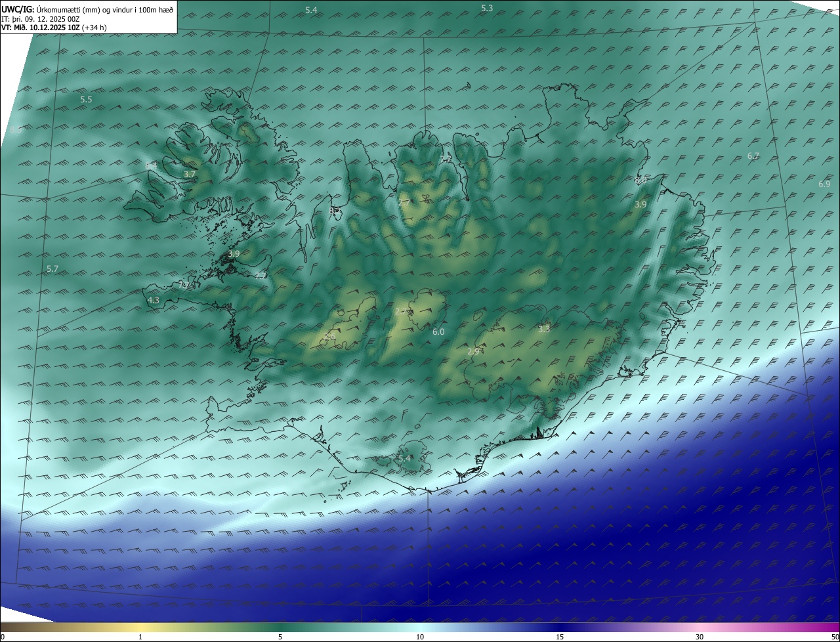Click the '0' tick on the color scale

3,637
